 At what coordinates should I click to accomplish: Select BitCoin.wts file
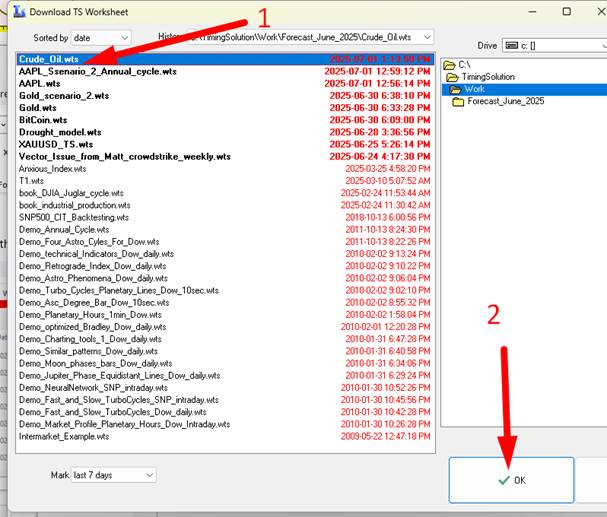coord(225,120)
